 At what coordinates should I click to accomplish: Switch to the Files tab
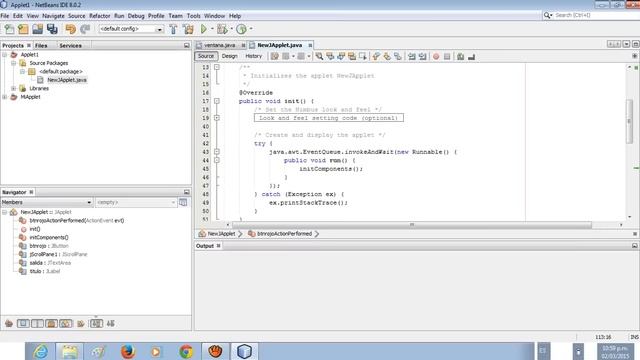41,45
